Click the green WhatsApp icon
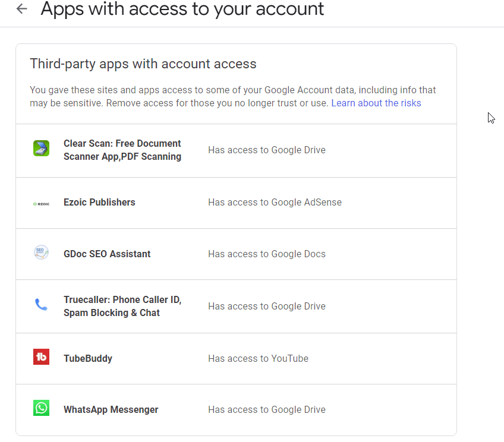This screenshot has height=442, width=504. click(41, 408)
